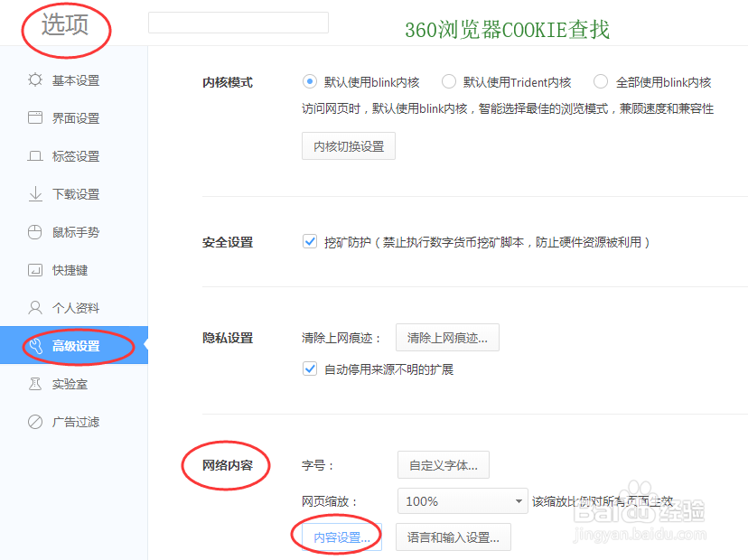Go to 标签设置 in sidebar

pos(74,156)
